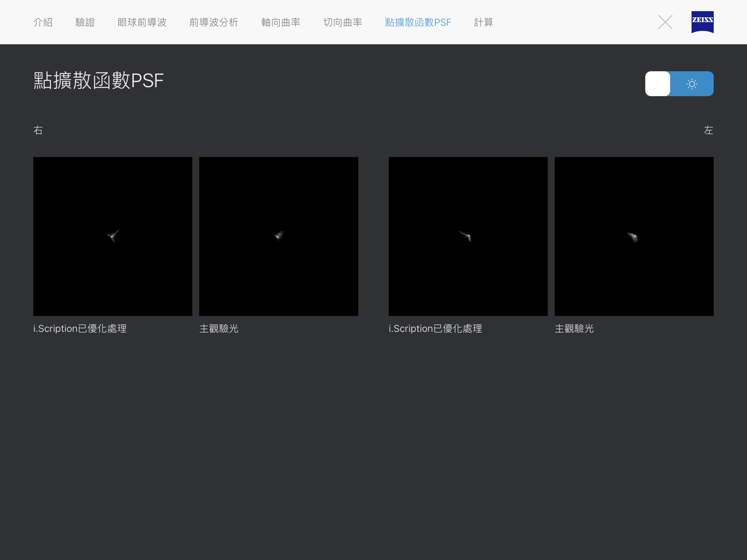Viewport: 747px width, 560px height.
Task: Click the 右 eye label
Action: (x=38, y=130)
